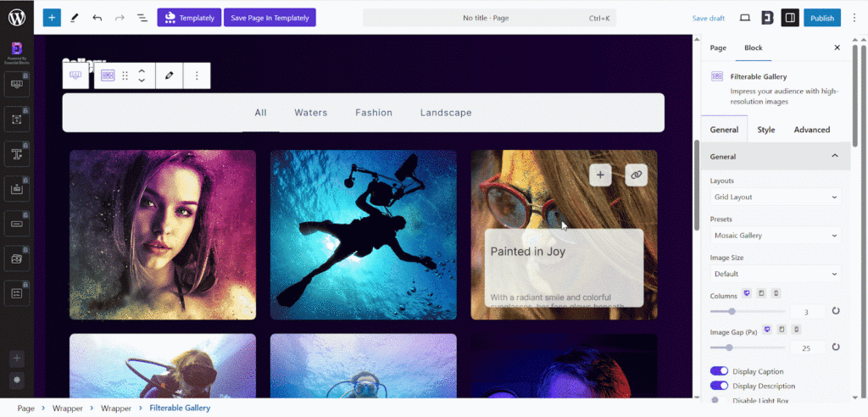Select the scuba diver silhouette thumbnail

[363, 235]
